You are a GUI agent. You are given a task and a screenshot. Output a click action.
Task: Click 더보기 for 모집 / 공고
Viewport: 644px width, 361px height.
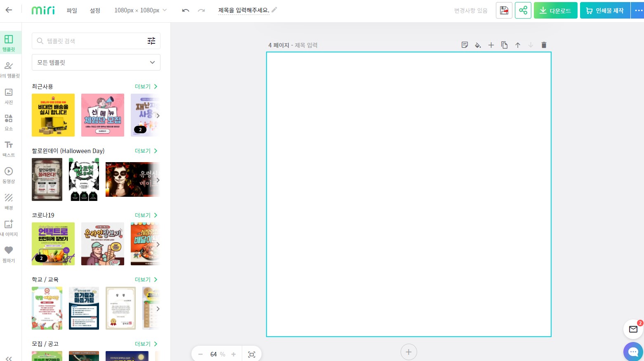click(x=146, y=344)
